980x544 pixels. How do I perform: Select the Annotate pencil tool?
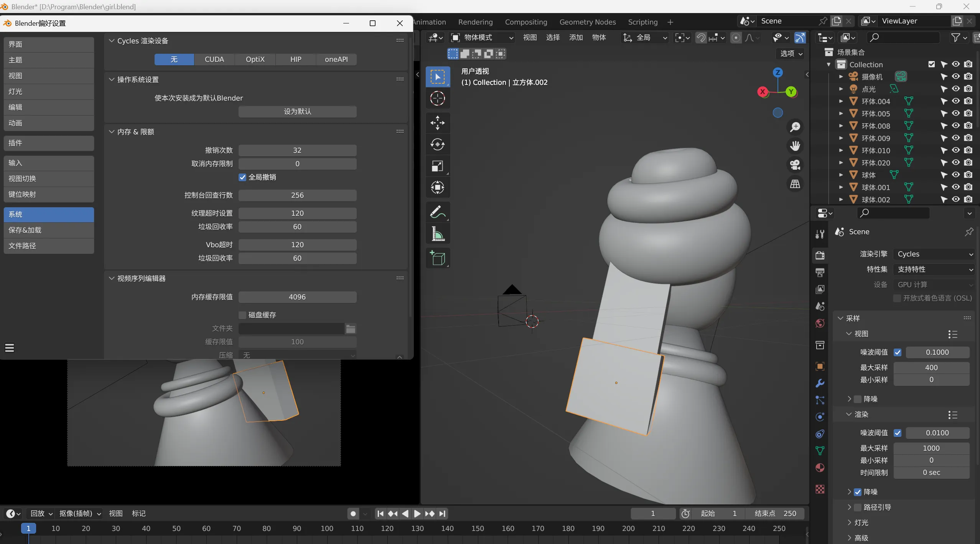437,212
